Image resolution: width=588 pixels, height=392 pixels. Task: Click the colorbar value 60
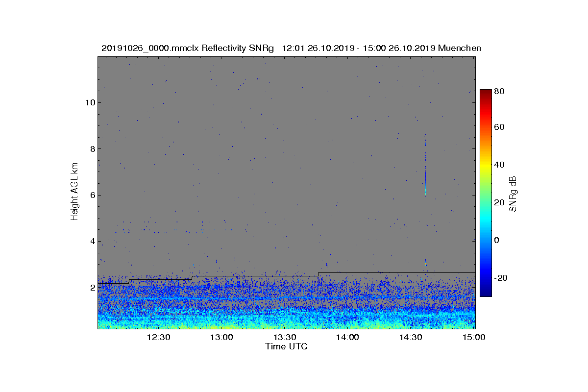pyautogui.click(x=500, y=127)
